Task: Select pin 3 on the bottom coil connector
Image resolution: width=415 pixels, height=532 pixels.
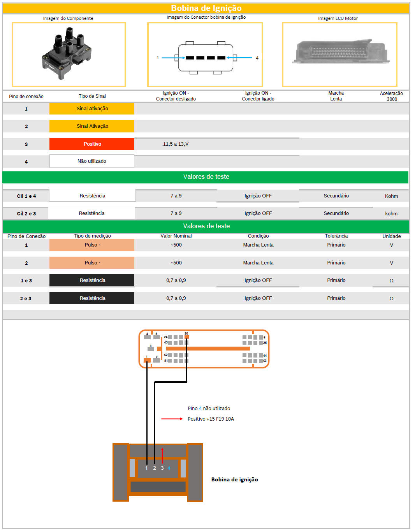Action: [162, 468]
